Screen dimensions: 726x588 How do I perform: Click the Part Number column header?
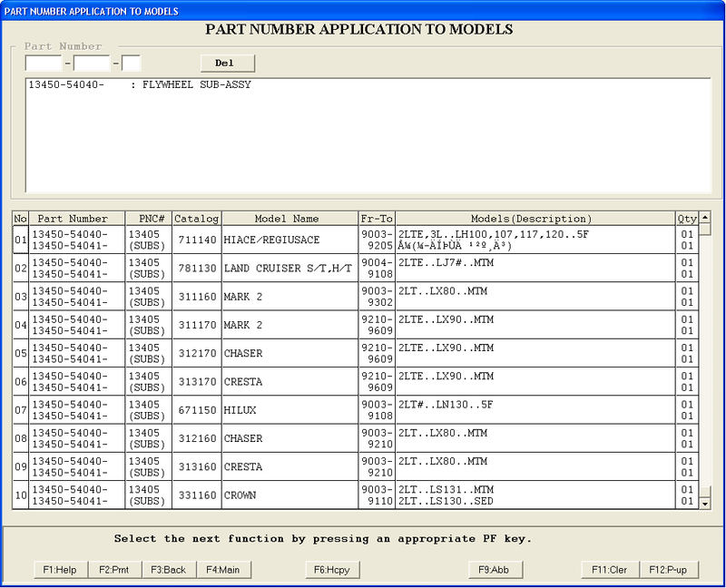(x=77, y=219)
